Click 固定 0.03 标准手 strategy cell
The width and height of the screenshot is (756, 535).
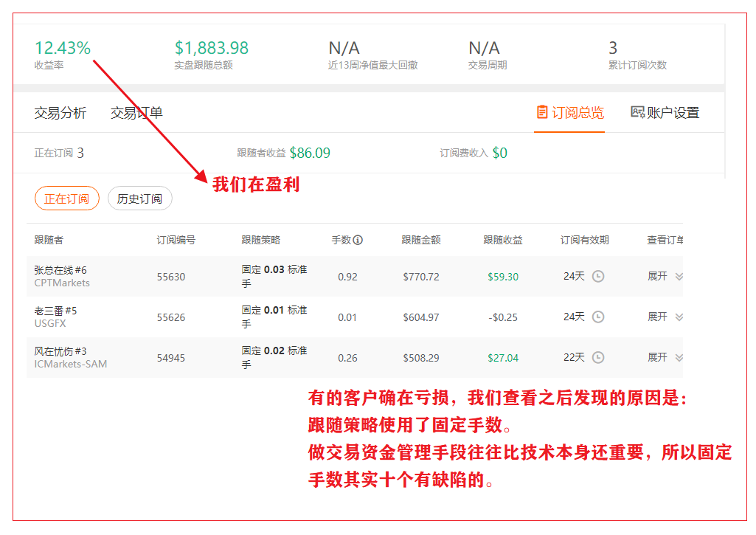274,277
